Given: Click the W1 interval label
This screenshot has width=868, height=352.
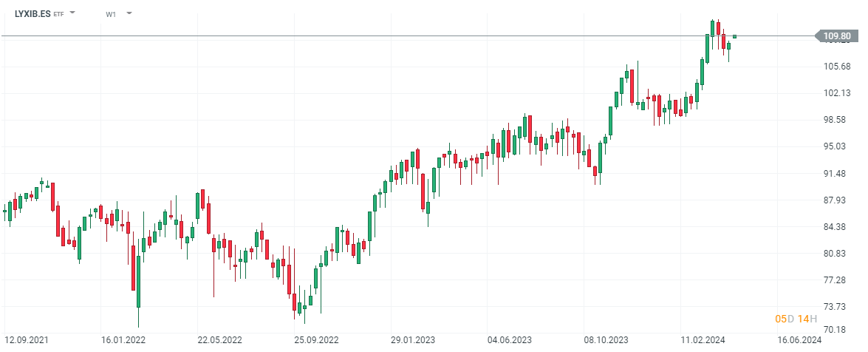Looking at the screenshot, I should [x=111, y=14].
